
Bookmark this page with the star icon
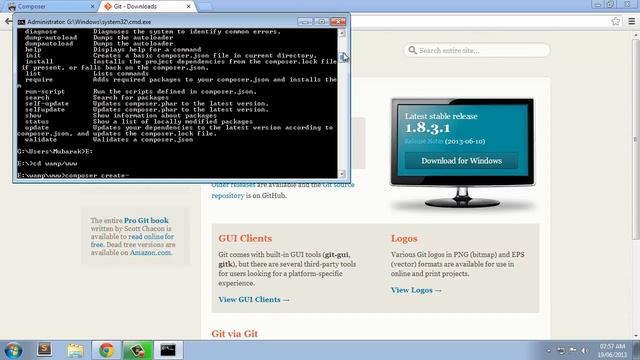click(616, 21)
